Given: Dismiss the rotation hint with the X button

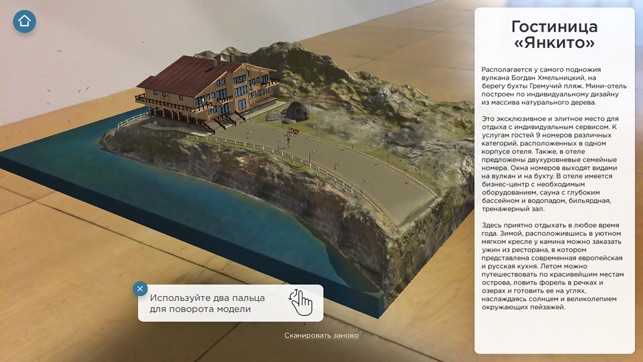Looking at the screenshot, I should click(x=140, y=289).
